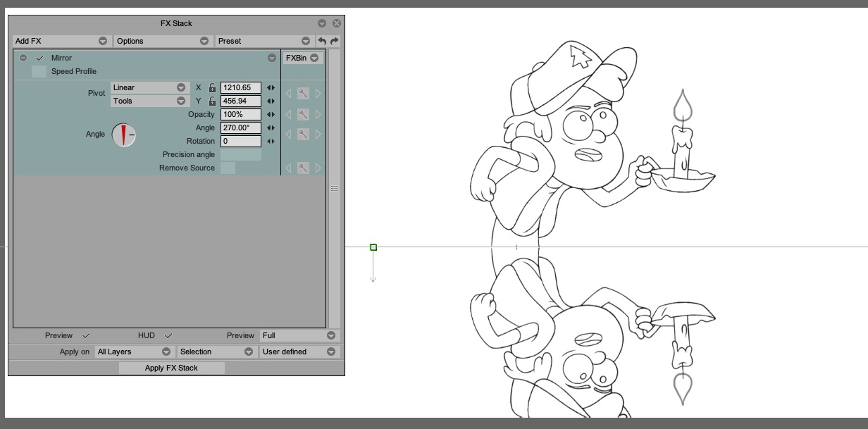The width and height of the screenshot is (868, 429).
Task: Toggle the HUD checkbox
Action: (168, 335)
